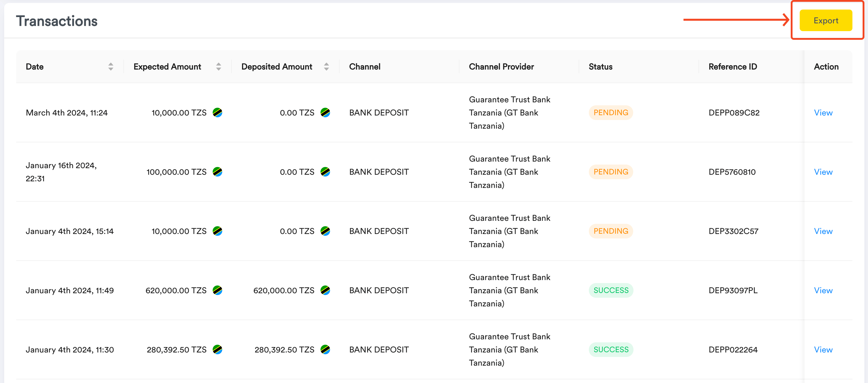Click the yellow Export button

click(x=825, y=21)
